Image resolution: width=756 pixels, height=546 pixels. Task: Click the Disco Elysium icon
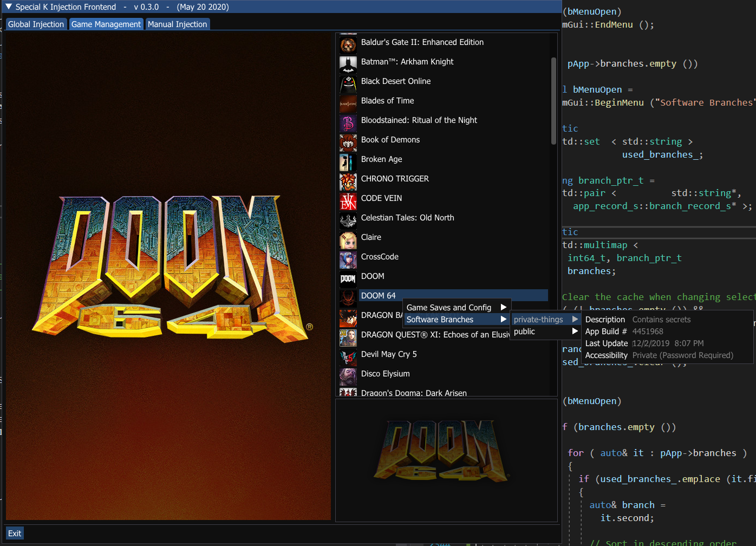pyautogui.click(x=348, y=377)
